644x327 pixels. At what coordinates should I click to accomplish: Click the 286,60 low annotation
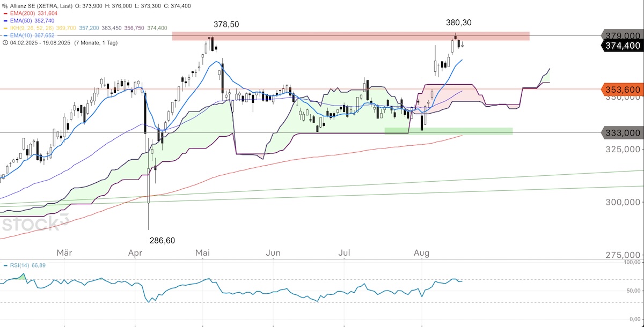pyautogui.click(x=162, y=240)
